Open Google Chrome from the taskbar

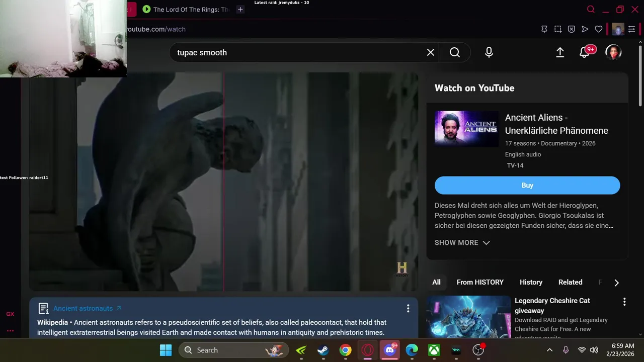click(x=345, y=350)
